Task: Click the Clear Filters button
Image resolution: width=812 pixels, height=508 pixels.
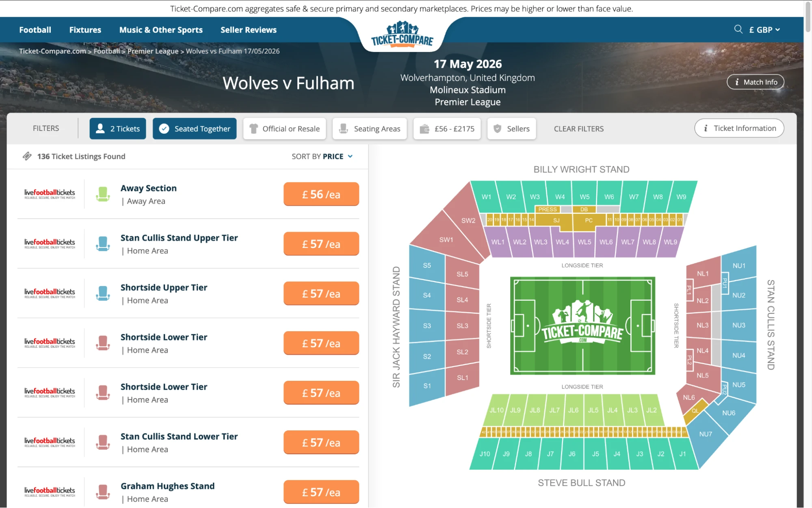Action: [x=578, y=128]
